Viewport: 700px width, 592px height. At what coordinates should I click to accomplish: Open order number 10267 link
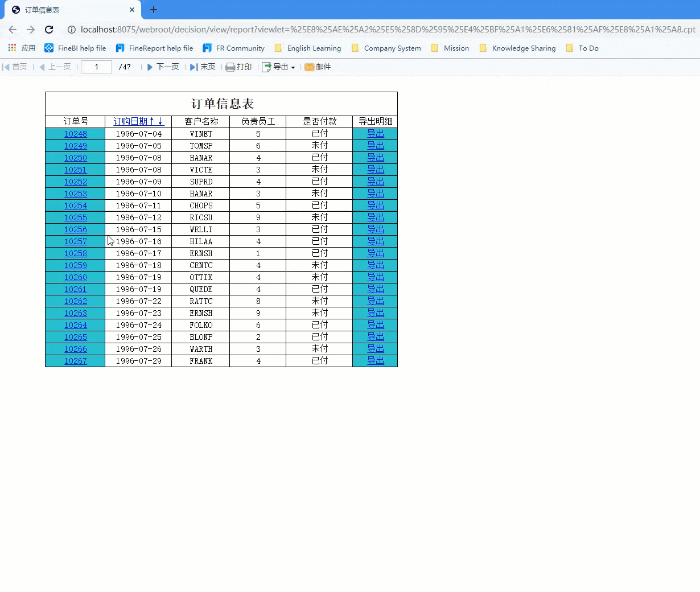[x=76, y=361]
